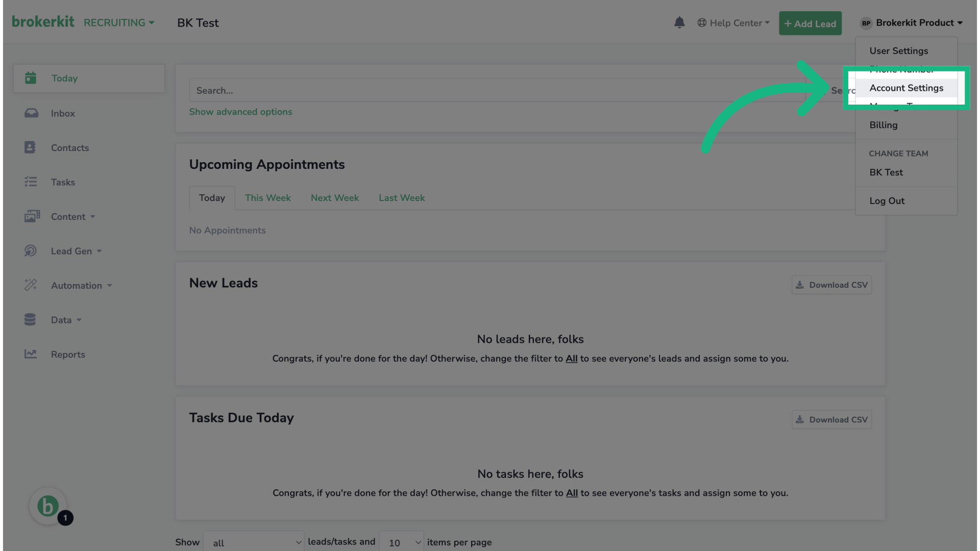Screen dimensions: 980x551
Task: Click the Help Center globe icon
Action: [x=702, y=23]
